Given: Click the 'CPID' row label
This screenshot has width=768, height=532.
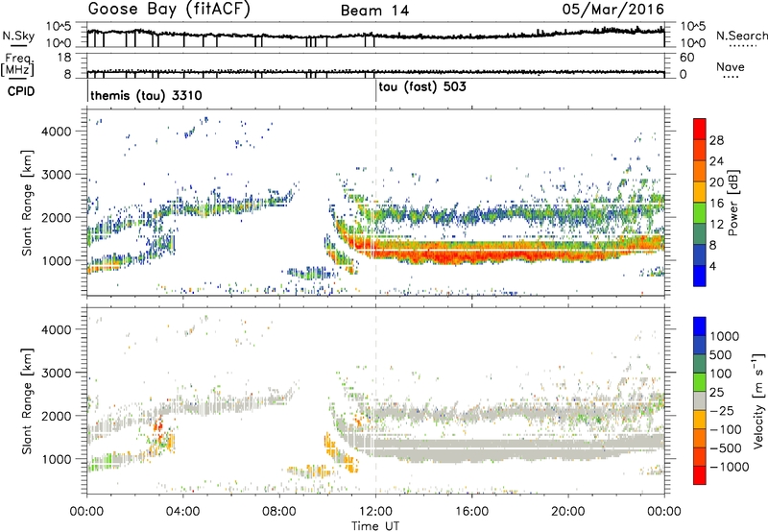Looking at the screenshot, I should [21, 91].
